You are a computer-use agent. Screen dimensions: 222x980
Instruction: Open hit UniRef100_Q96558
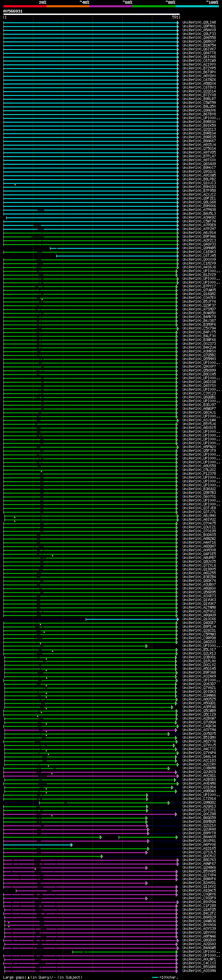pyautogui.click(x=199, y=38)
